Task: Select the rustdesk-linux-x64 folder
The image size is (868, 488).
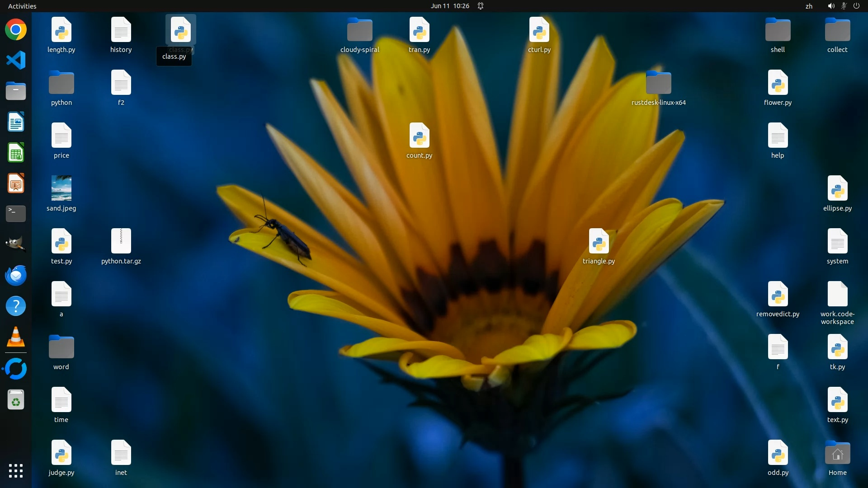Action: [658, 83]
